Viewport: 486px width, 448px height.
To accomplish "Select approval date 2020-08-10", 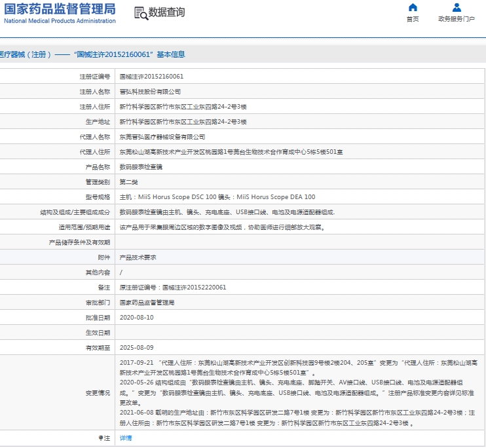I will (137, 318).
